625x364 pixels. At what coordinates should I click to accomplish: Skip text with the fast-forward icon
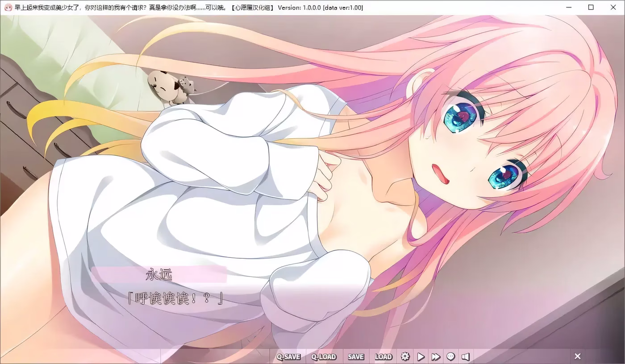click(x=436, y=356)
